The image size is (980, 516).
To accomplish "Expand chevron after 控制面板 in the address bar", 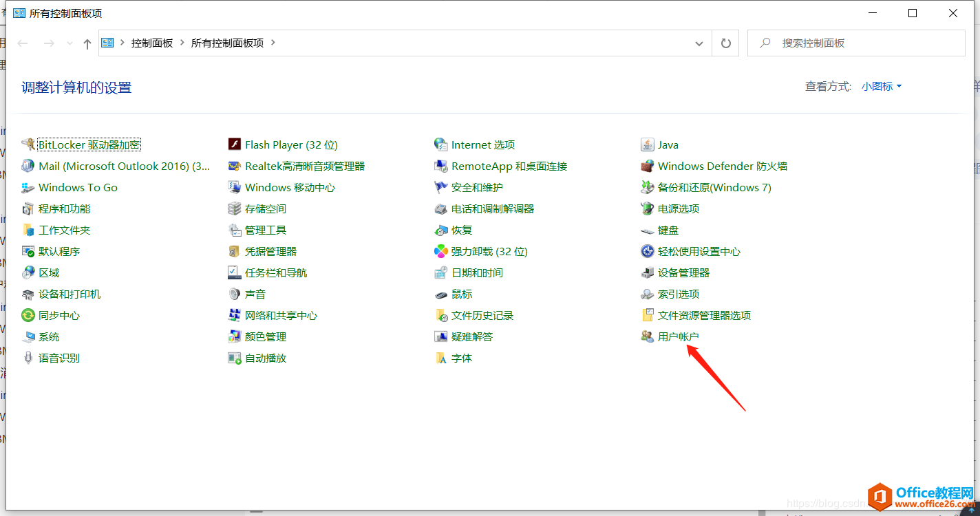I will (x=183, y=43).
